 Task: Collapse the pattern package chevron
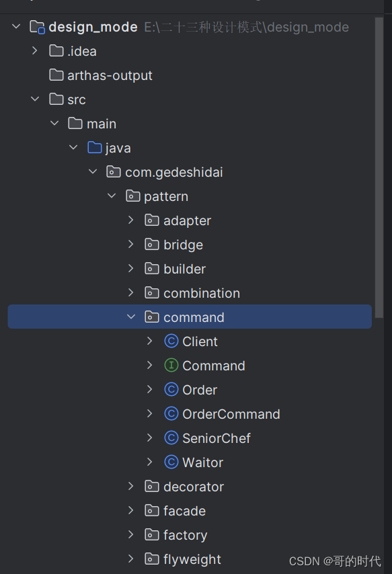(112, 196)
